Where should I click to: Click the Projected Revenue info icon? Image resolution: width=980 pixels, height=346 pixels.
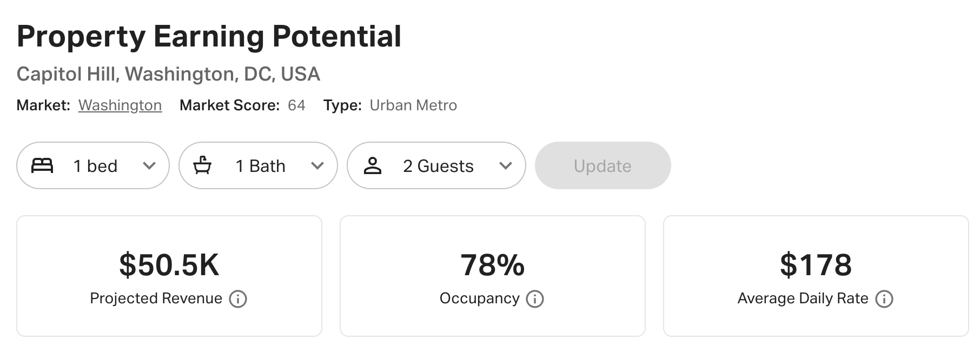(238, 299)
